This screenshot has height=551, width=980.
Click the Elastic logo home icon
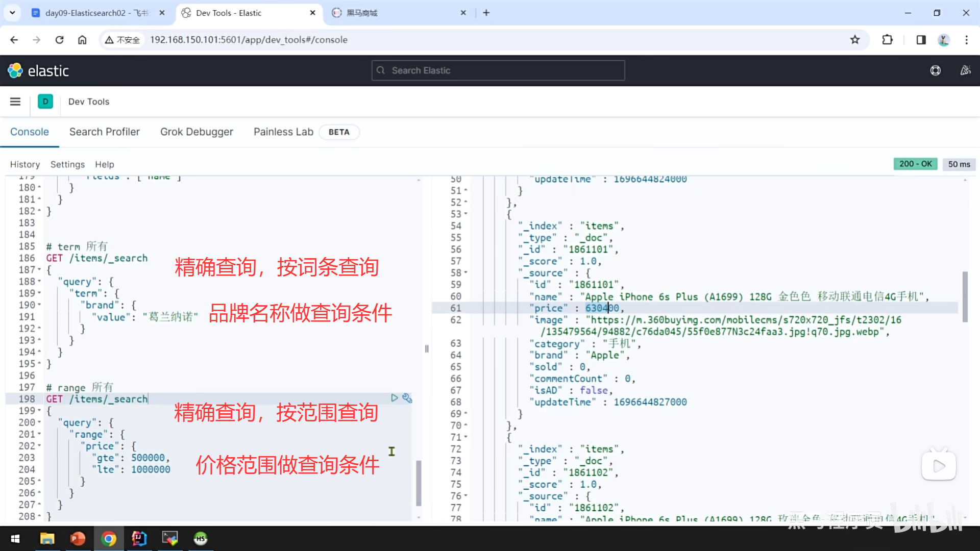(15, 70)
